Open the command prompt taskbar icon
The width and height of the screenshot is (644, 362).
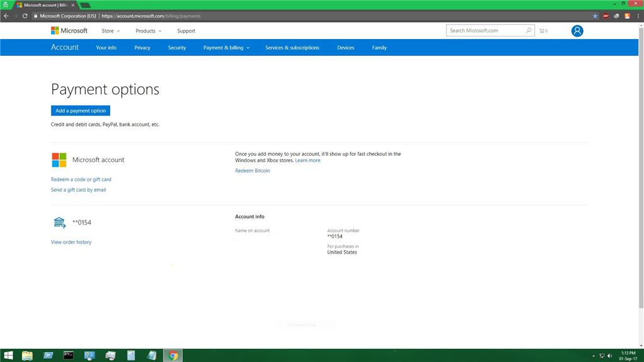coord(69,356)
